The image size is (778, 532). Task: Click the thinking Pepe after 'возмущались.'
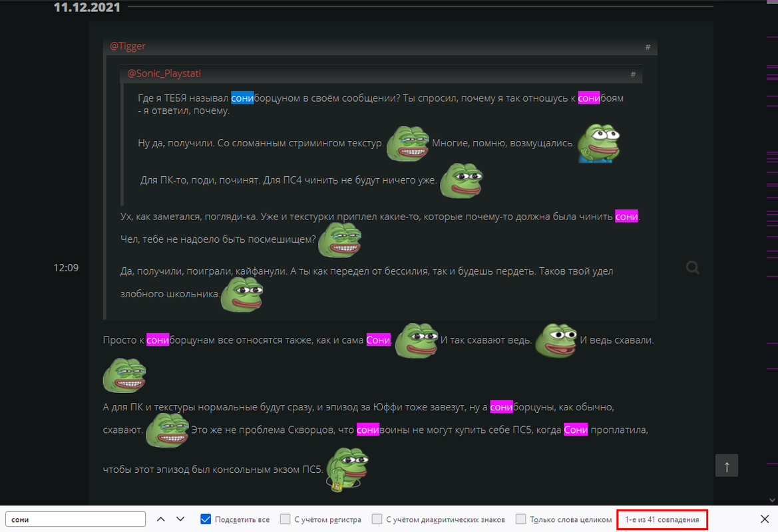(599, 143)
